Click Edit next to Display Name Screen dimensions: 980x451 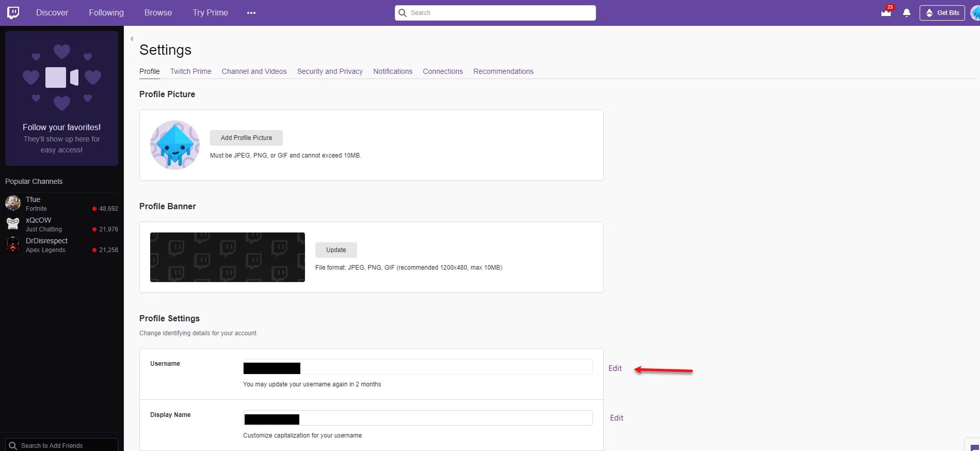click(x=617, y=418)
